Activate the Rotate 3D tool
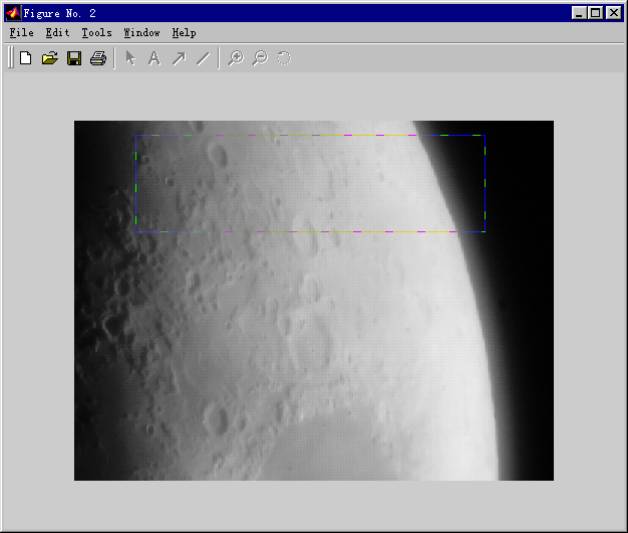This screenshot has width=628, height=533. click(x=284, y=58)
